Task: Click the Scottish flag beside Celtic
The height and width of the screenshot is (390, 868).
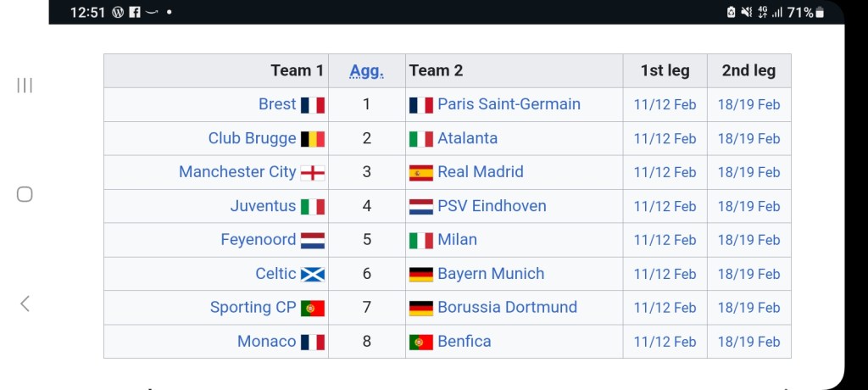Action: pyautogui.click(x=313, y=275)
